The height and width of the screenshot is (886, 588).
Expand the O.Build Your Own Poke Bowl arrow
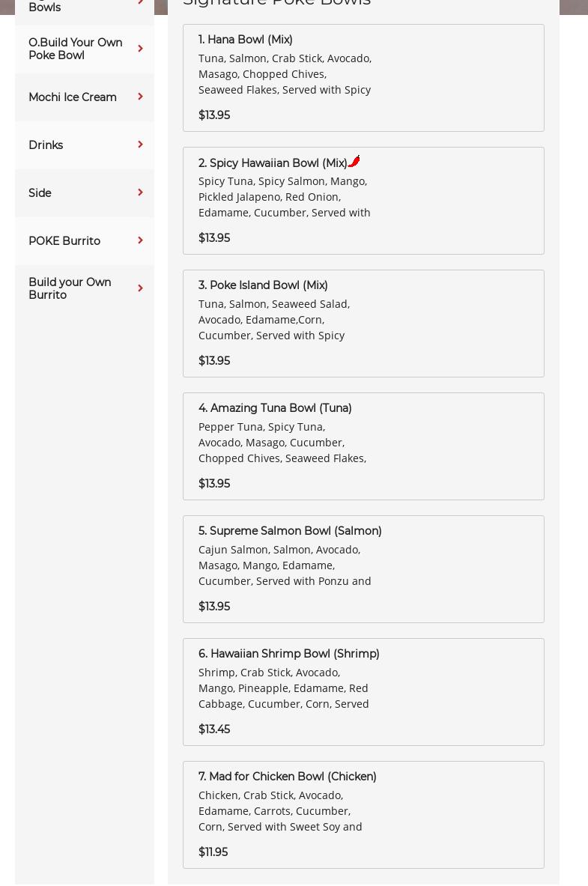pyautogui.click(x=140, y=49)
